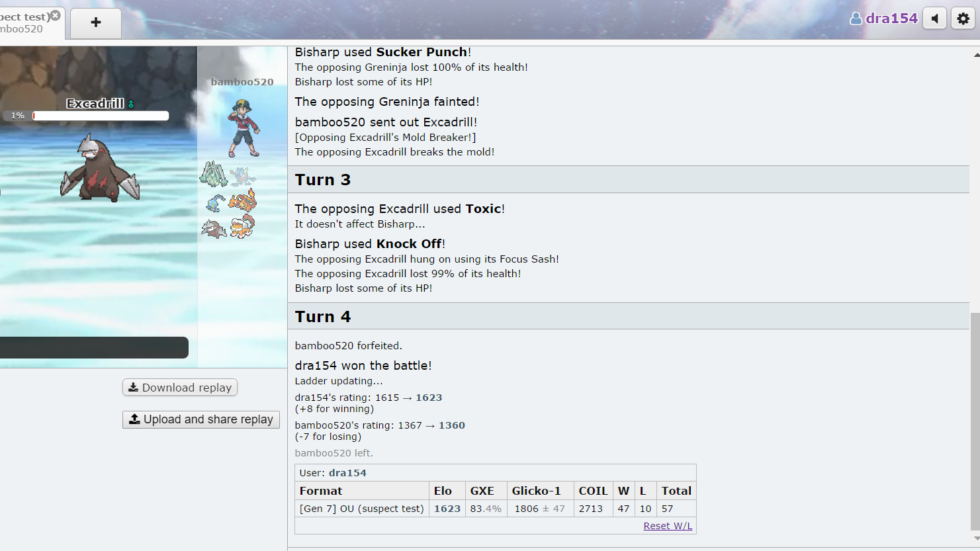Click the '1806 ± 47' Glicko value
Viewport: 980px width, 551px height.
tap(541, 509)
